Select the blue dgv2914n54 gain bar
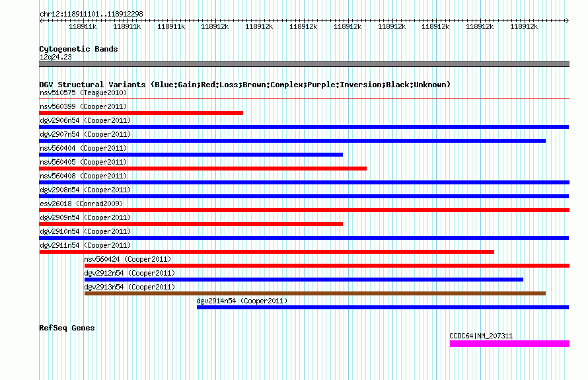The height and width of the screenshot is (380, 588). tap(383, 307)
